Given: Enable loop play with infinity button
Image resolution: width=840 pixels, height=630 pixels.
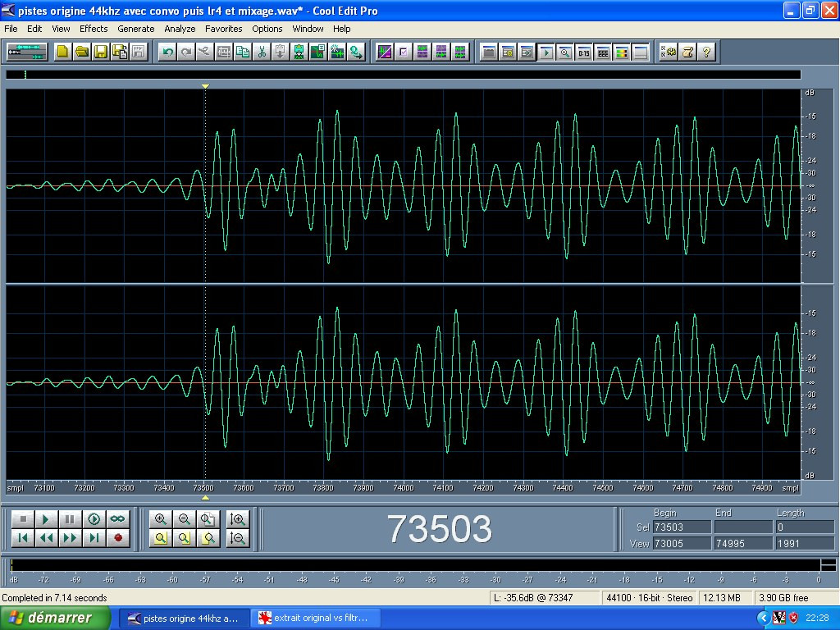Looking at the screenshot, I should point(118,519).
